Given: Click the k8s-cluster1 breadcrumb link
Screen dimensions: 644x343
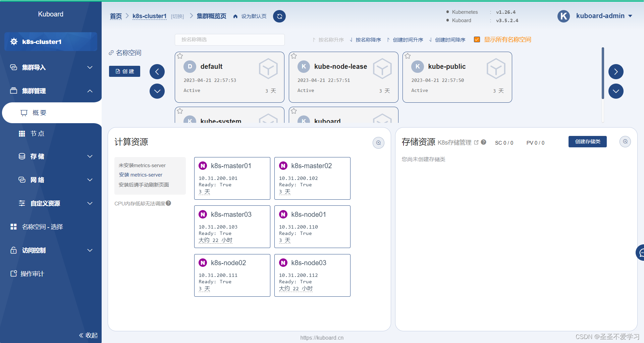Looking at the screenshot, I should (x=149, y=16).
